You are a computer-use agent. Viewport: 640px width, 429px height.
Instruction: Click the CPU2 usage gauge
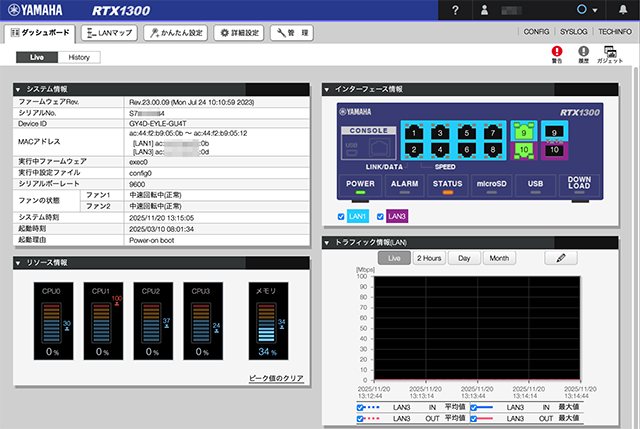(153, 321)
